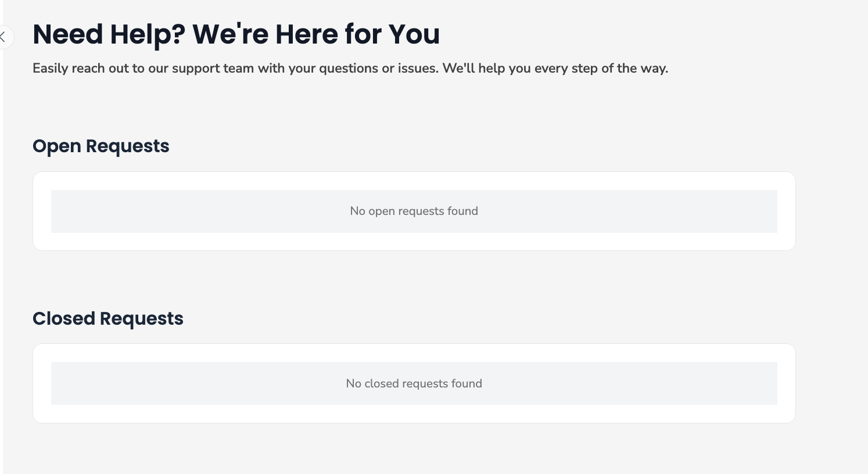The width and height of the screenshot is (868, 474).
Task: Click the word "Easily" starting the subtitle
Action: (50, 69)
